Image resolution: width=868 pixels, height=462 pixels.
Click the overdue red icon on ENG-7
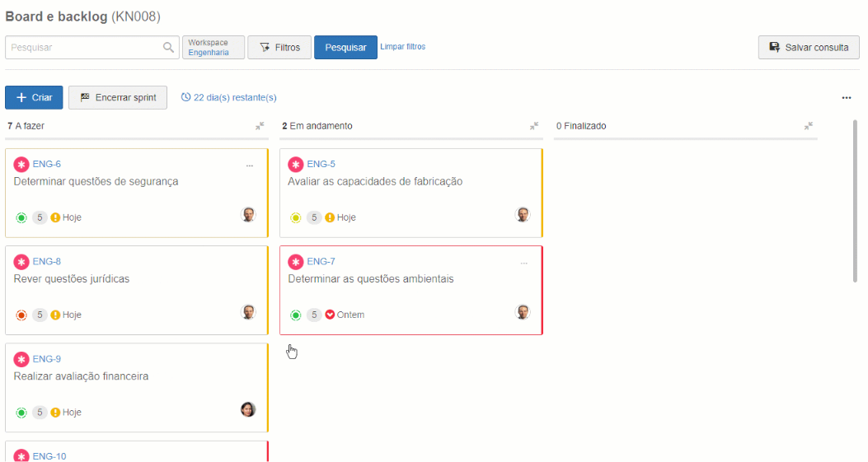[330, 315]
